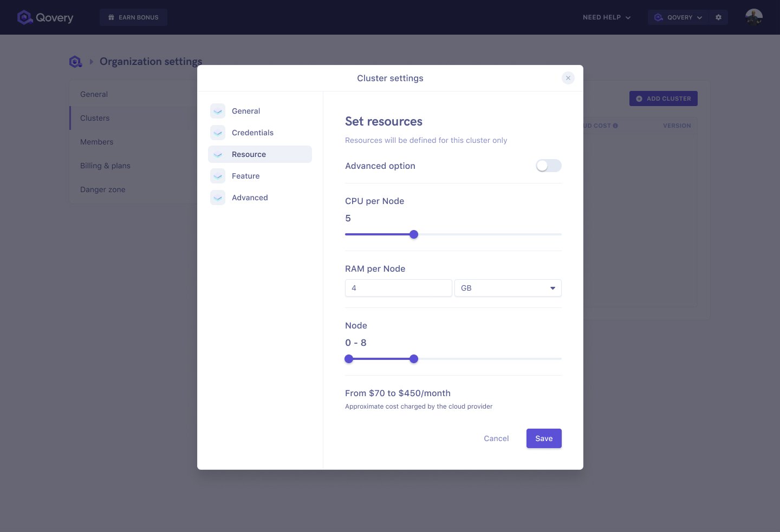
Task: Click Qovery organization icon in switcher
Action: (659, 17)
